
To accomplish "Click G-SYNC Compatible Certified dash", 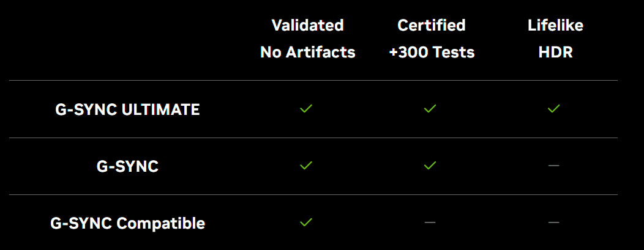I will [x=430, y=222].
